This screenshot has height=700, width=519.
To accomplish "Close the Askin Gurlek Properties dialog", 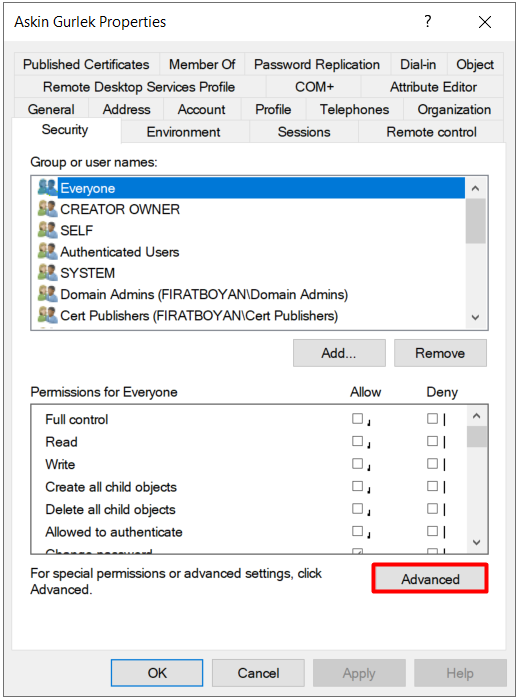I will [485, 22].
